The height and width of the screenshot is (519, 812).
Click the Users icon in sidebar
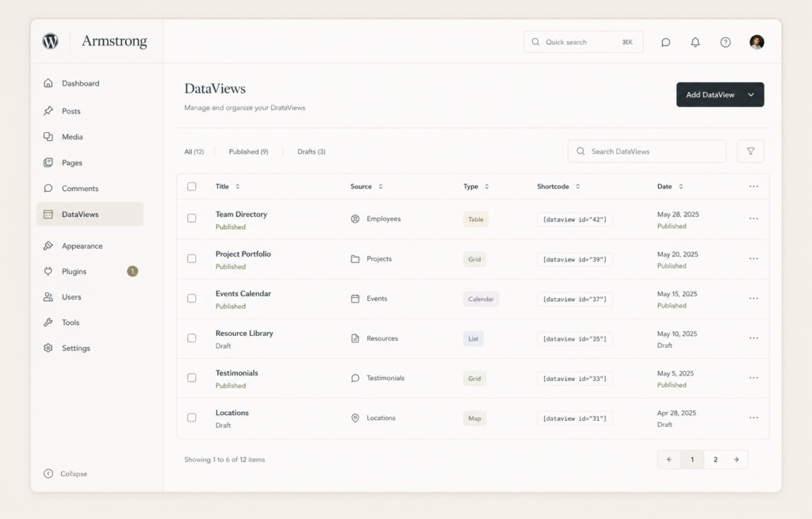48,297
